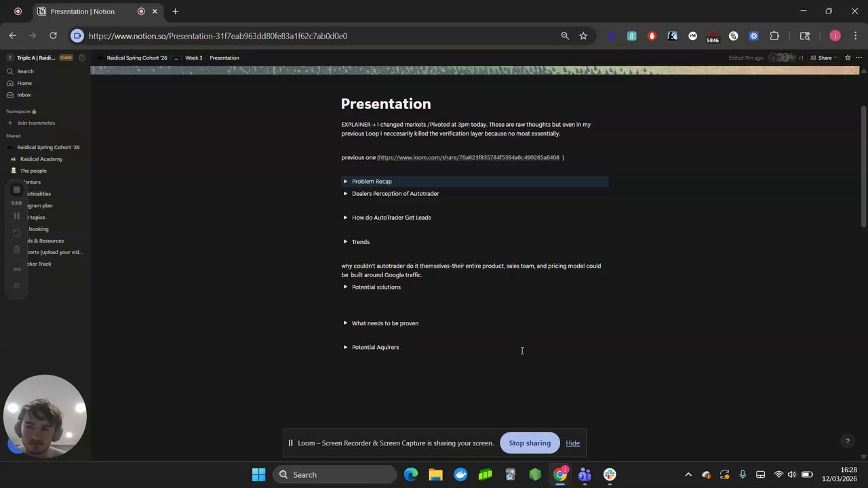868x488 pixels.
Task: Expand the Problem Recap toggle
Action: [345, 182]
